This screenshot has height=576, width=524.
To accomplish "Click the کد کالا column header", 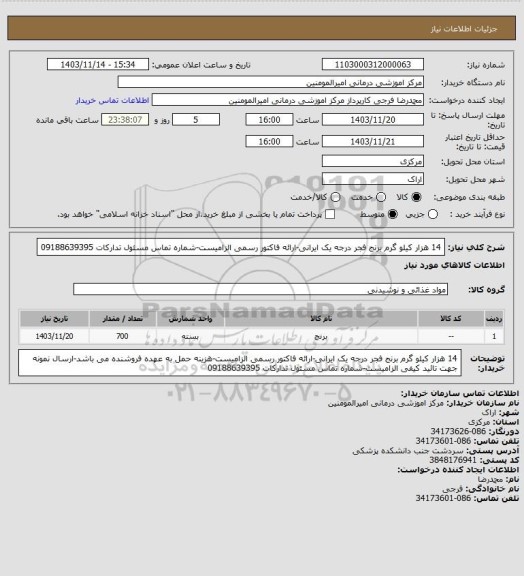I will pos(451,318).
